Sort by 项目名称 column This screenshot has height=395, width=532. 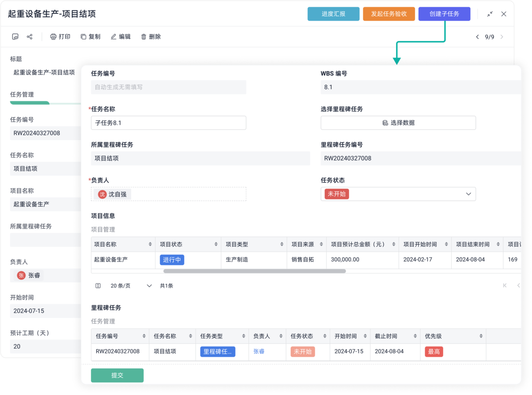(x=150, y=245)
